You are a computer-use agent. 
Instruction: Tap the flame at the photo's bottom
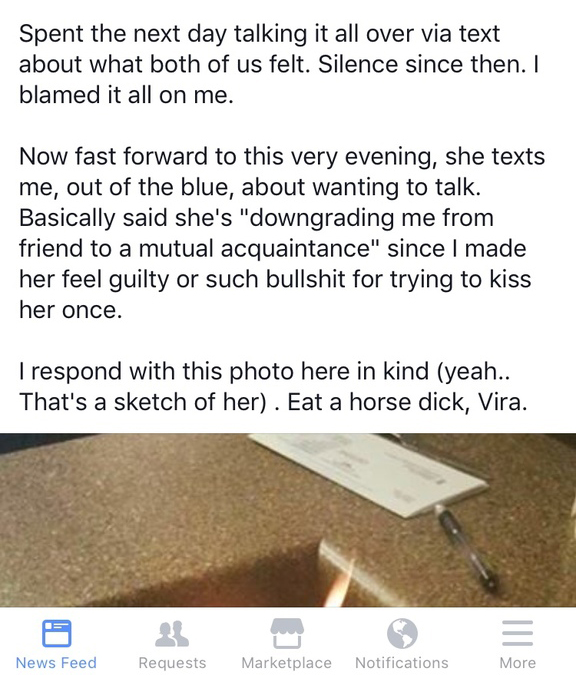click(339, 581)
